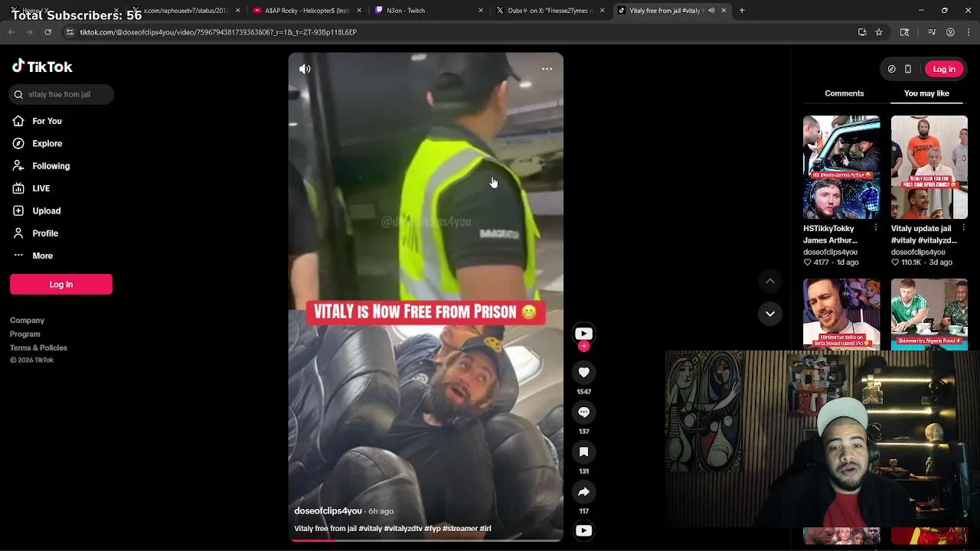
Task: Share the video with the arrow icon
Action: 583,491
